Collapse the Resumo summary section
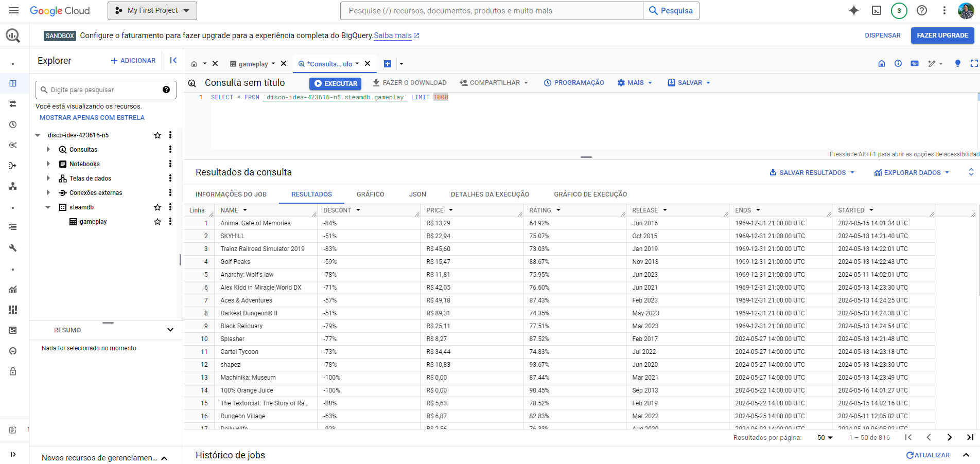The image size is (980, 464). (170, 330)
